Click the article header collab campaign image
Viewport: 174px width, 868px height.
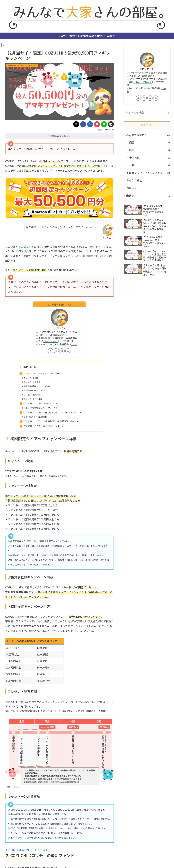tap(59, 91)
